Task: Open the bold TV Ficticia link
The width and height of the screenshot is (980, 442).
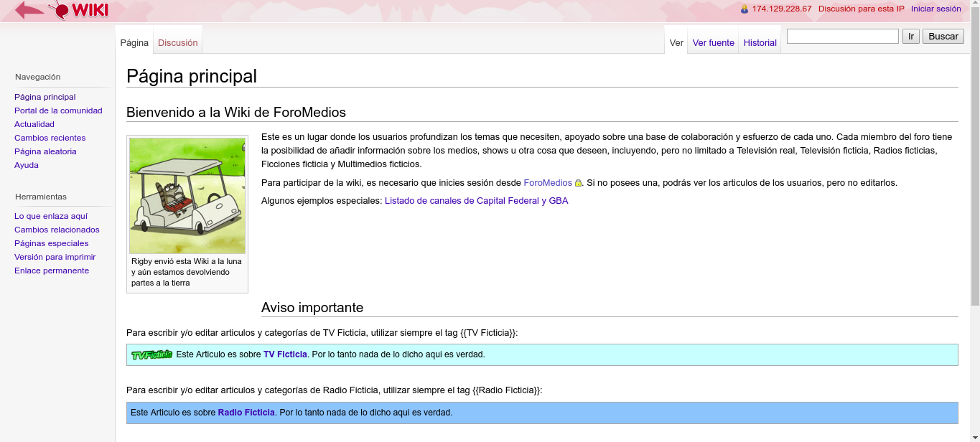Action: pyautogui.click(x=285, y=354)
